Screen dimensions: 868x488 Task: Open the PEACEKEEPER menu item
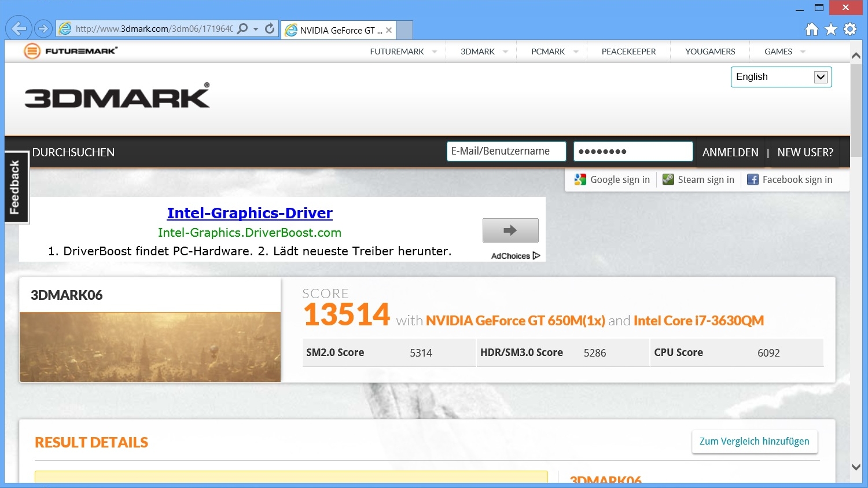[628, 52]
